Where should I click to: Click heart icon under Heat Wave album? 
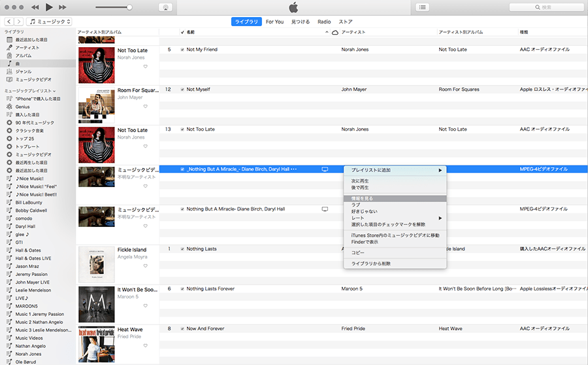pyautogui.click(x=146, y=345)
